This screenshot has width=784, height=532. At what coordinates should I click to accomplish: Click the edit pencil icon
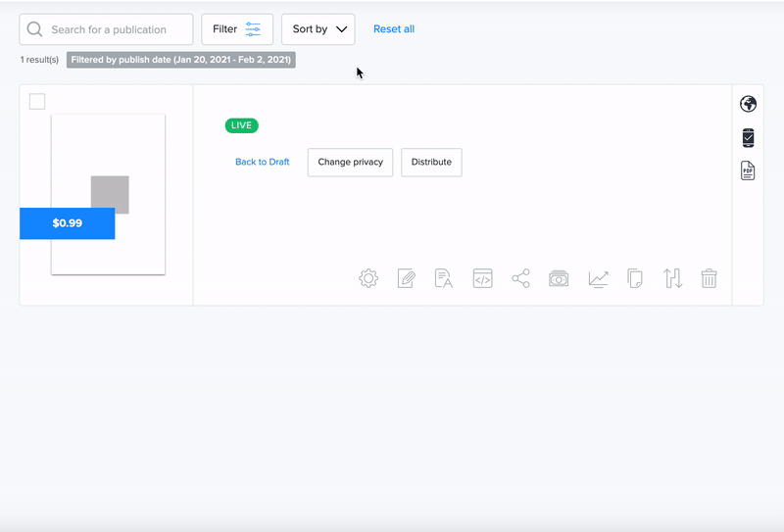pos(407,278)
